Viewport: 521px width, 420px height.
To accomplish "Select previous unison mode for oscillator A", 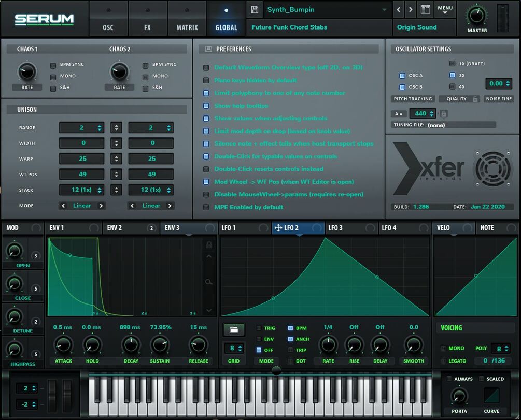I will [63, 206].
